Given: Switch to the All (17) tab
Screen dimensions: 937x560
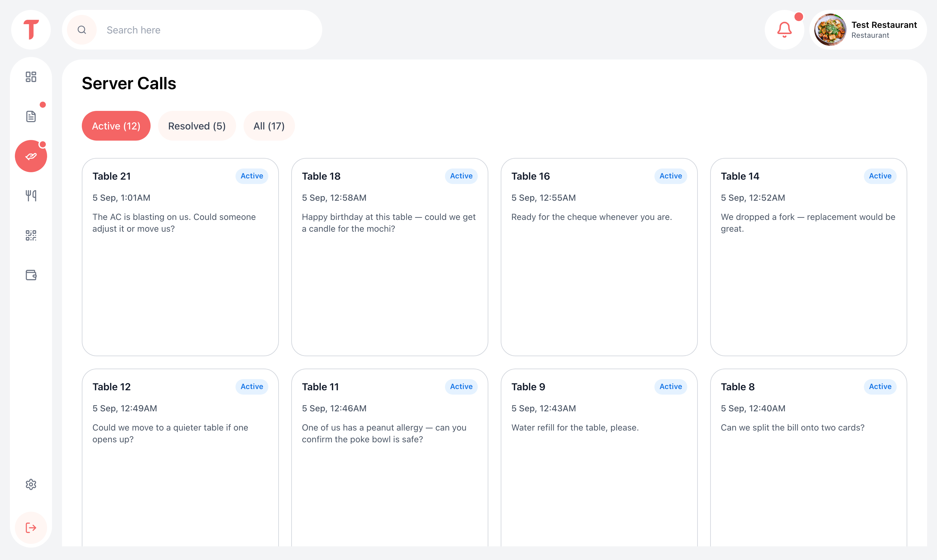Looking at the screenshot, I should [269, 126].
